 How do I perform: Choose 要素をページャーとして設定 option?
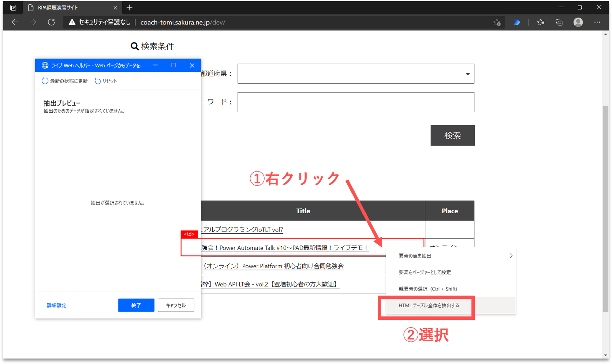click(425, 272)
